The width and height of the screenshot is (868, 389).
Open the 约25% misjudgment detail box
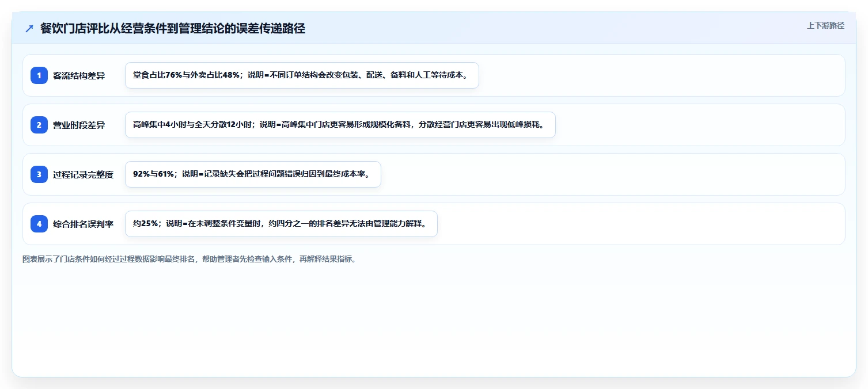point(281,224)
